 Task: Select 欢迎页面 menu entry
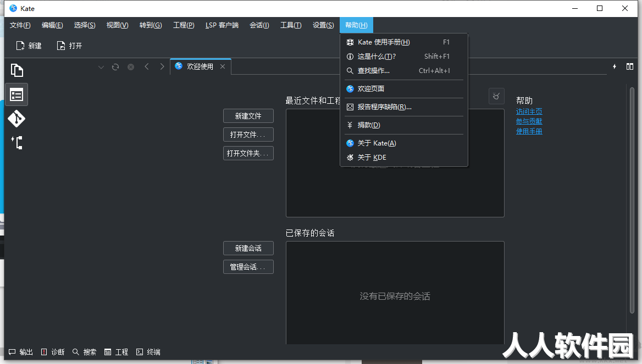(403, 89)
